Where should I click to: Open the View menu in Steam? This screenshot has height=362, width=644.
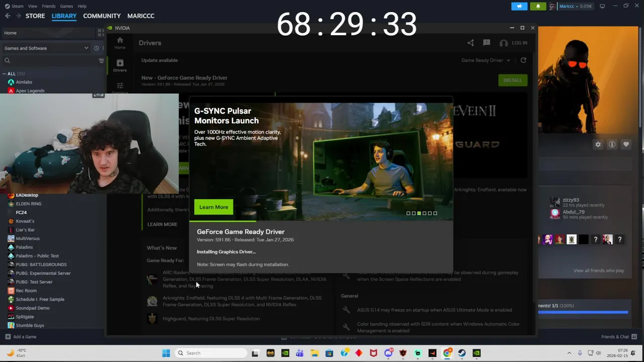(x=33, y=6)
